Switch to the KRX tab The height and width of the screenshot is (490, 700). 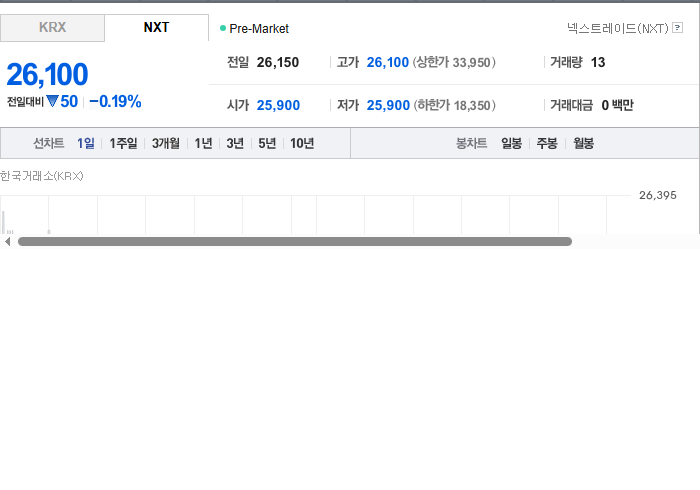click(52, 28)
